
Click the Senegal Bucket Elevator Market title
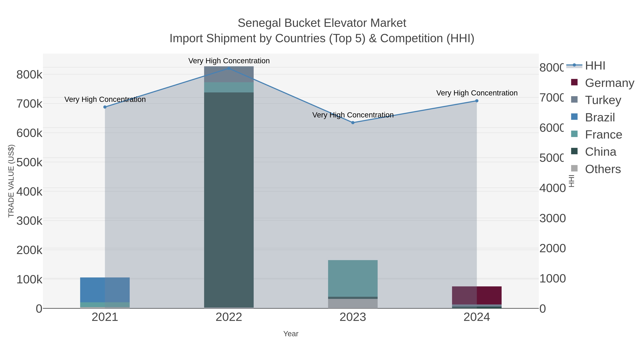[x=322, y=23]
